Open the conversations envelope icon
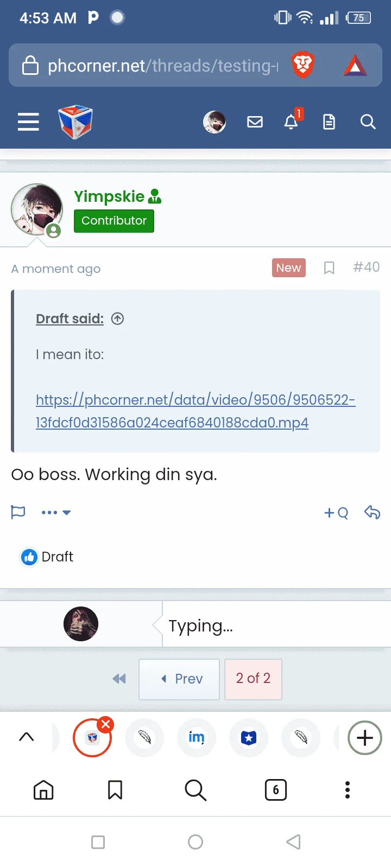The image size is (391, 868). [255, 122]
